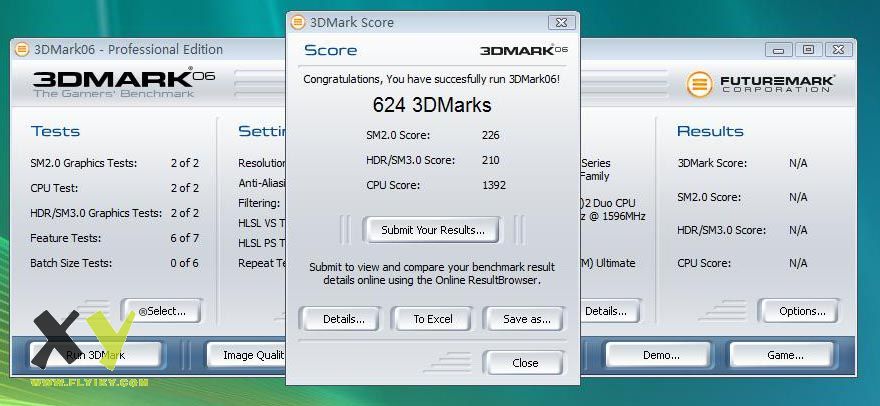This screenshot has height=406, width=880.
Task: Click the 3DMARK06 logo in Score dialog
Action: (x=524, y=50)
